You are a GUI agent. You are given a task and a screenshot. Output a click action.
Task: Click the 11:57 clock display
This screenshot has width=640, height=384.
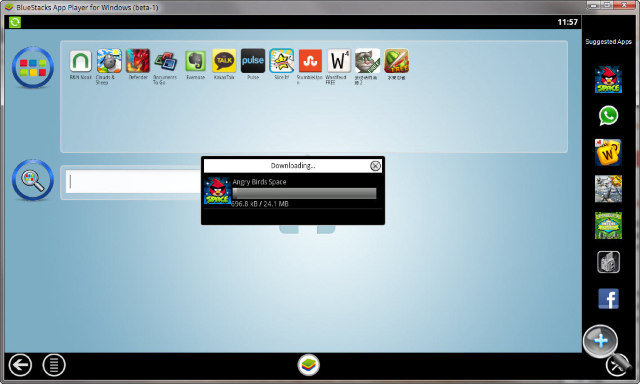pyautogui.click(x=567, y=22)
